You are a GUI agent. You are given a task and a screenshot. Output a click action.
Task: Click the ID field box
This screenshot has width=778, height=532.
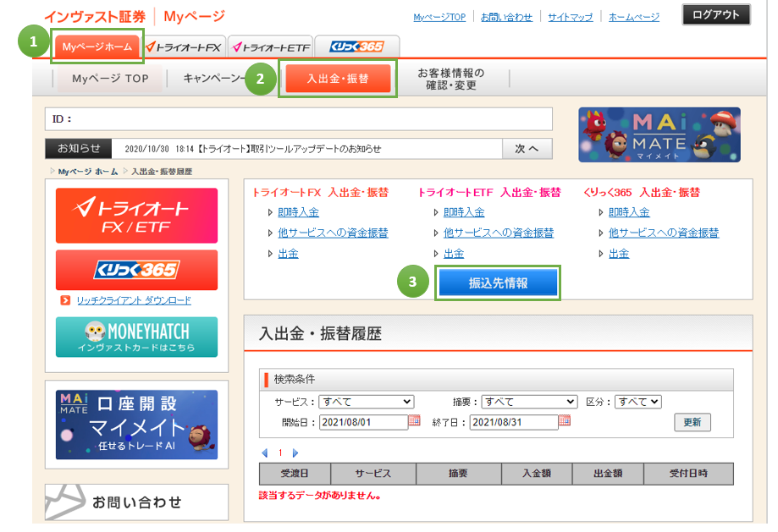click(299, 119)
